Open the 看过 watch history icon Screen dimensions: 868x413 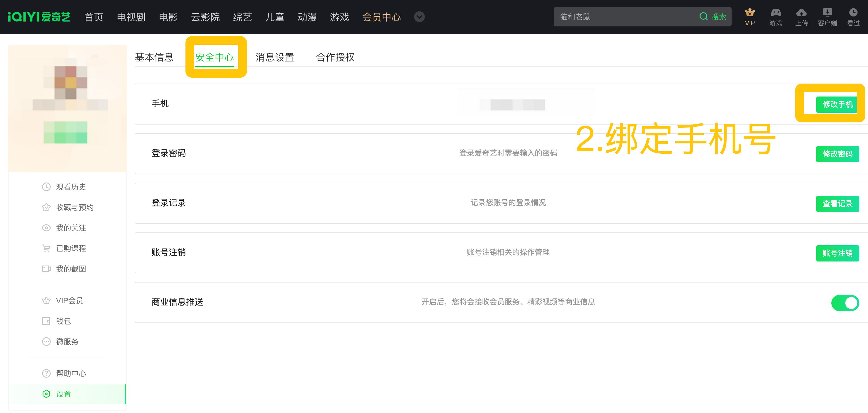[x=853, y=17]
